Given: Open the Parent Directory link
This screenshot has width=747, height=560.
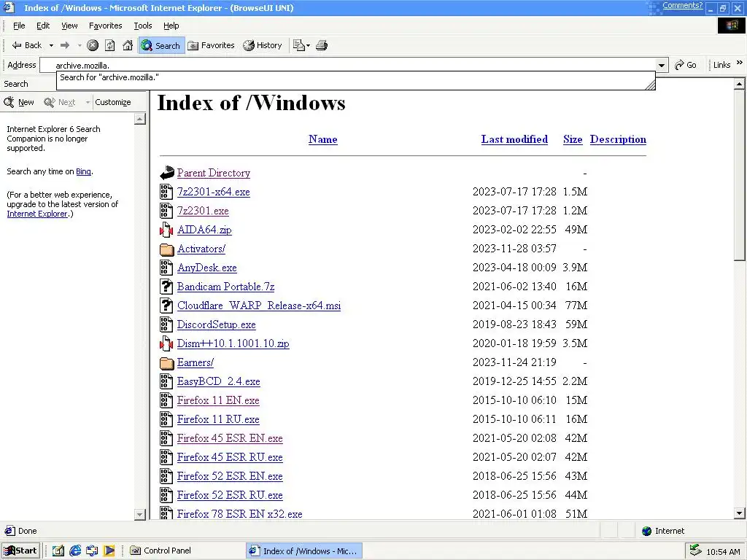Looking at the screenshot, I should (x=214, y=173).
